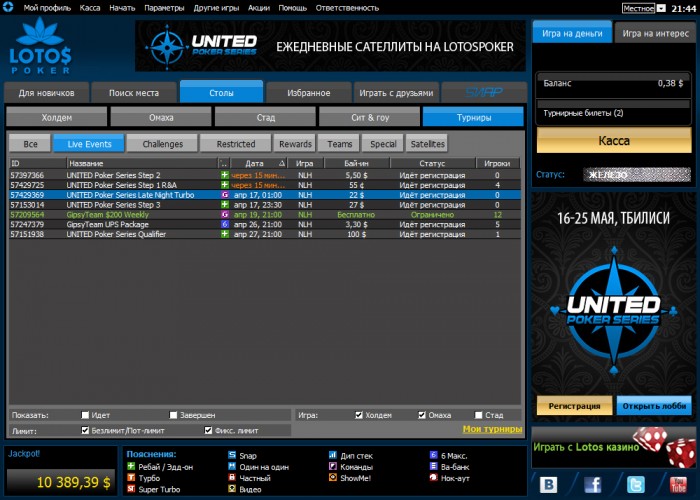The image size is (700, 500).
Task: Open the Snap lobby tab
Action: point(484,92)
